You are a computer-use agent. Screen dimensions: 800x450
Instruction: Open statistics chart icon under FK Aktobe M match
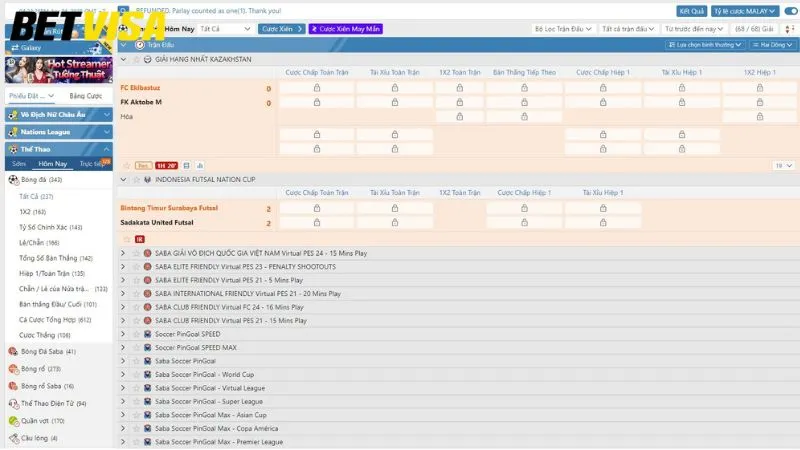pyautogui.click(x=199, y=166)
